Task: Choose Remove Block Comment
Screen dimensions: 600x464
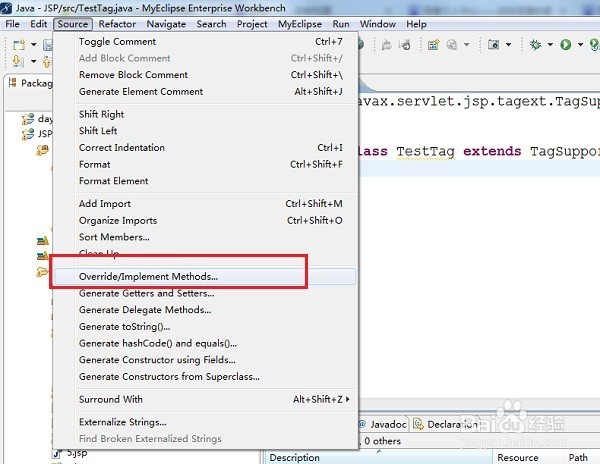Action: pos(205,75)
